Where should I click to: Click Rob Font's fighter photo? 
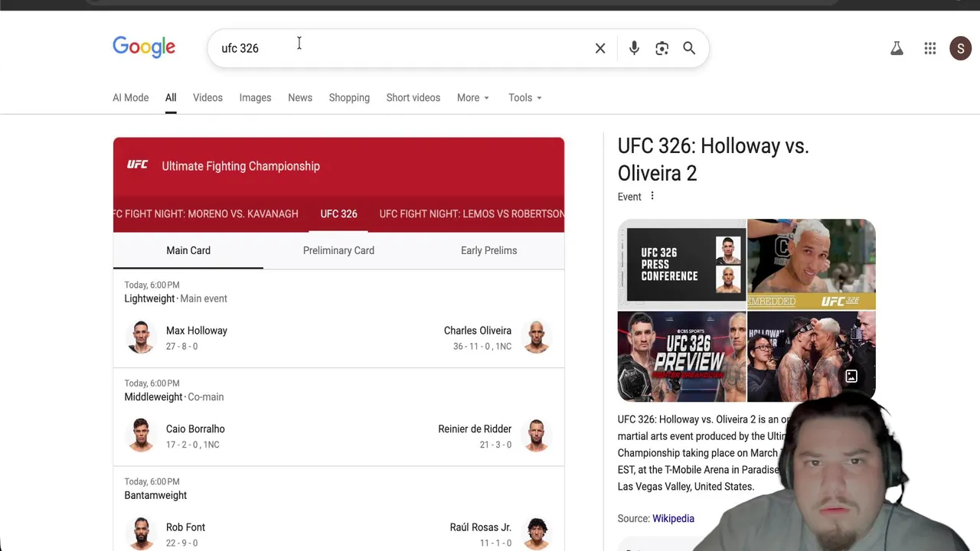point(141,533)
